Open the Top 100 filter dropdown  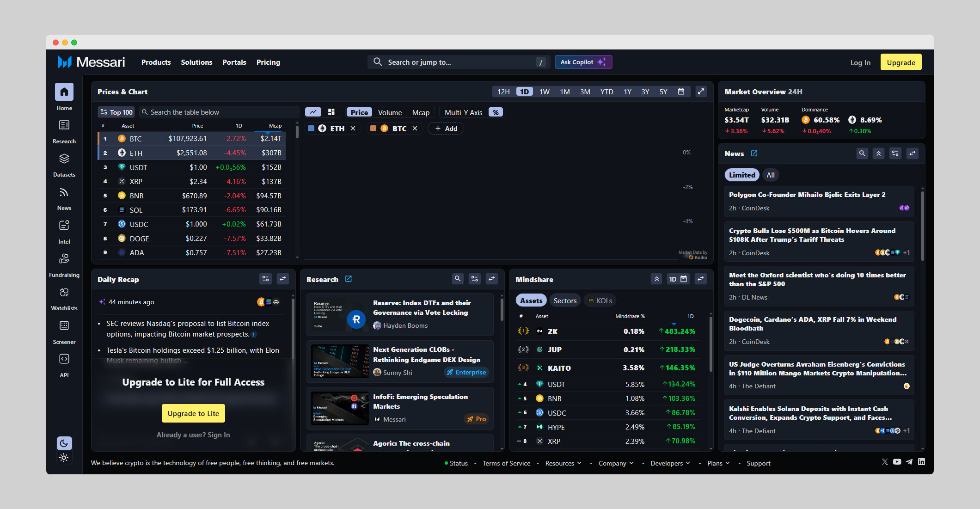click(x=116, y=112)
